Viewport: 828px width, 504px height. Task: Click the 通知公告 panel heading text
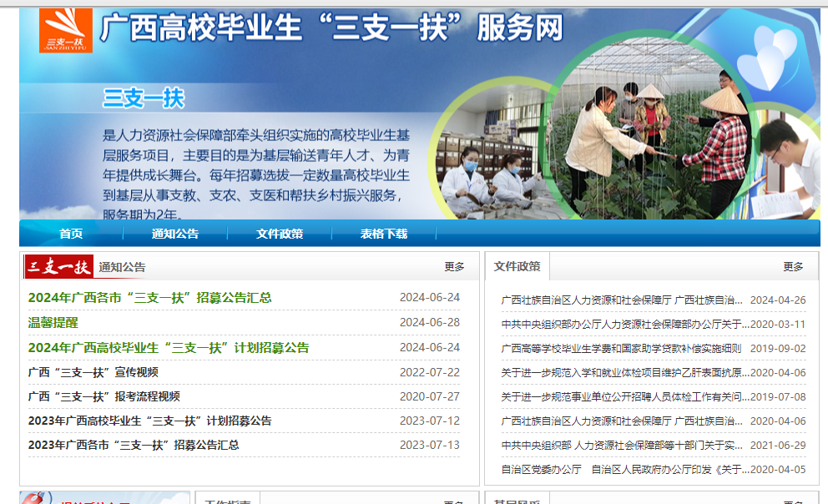tap(122, 267)
